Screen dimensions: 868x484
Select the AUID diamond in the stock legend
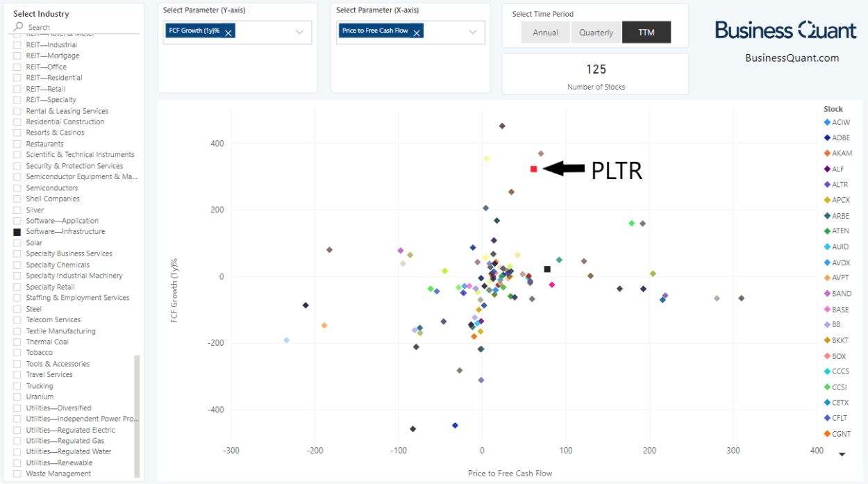(x=827, y=247)
